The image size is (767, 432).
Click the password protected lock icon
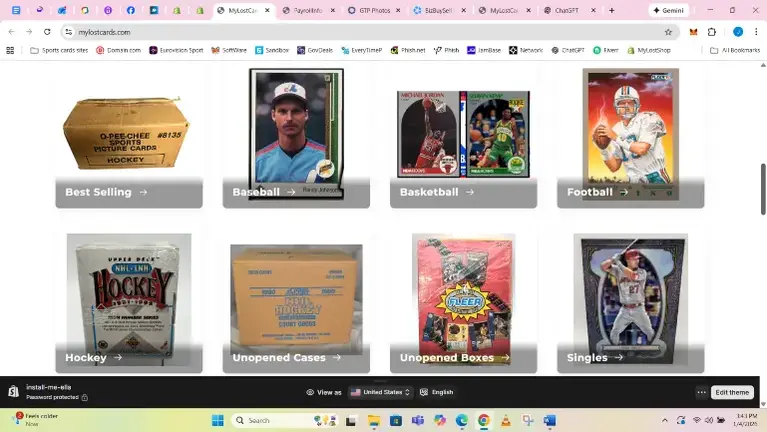tap(85, 397)
